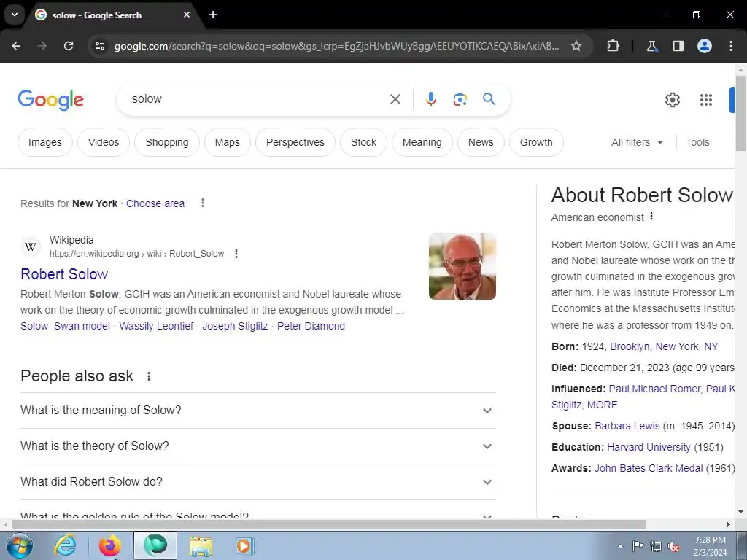
Task: Click the Wikipedia favicon of the result
Action: (31, 246)
